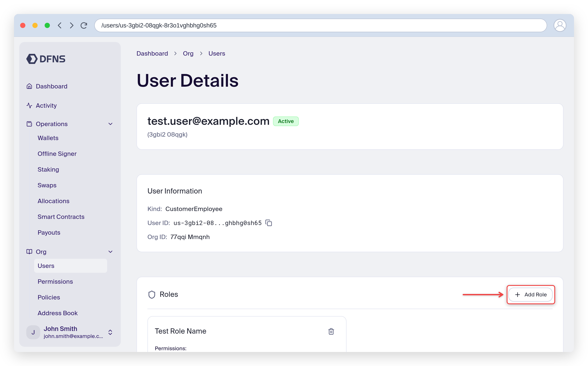Screen dimensions: 588x366
Task: Click the test.user@example.com heading
Action: pyautogui.click(x=208, y=121)
